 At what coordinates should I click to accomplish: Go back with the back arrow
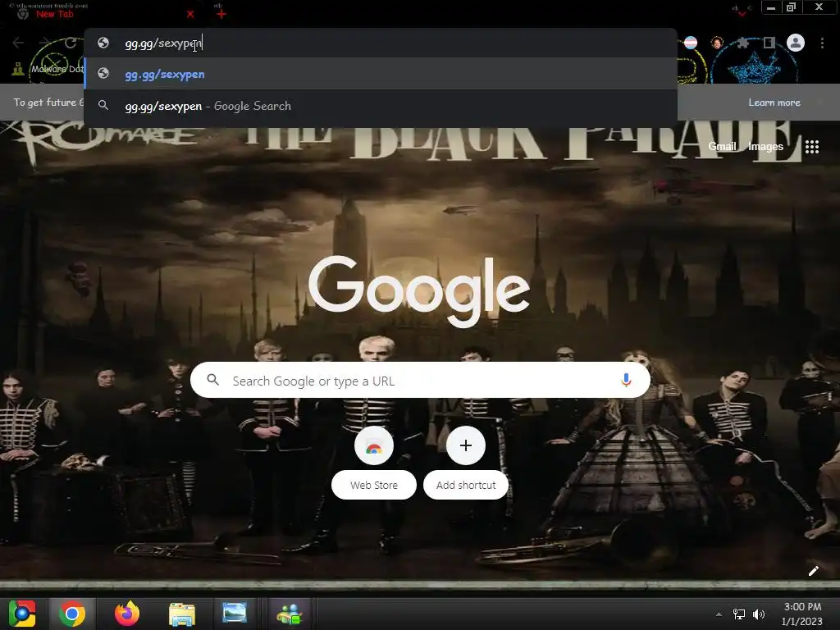18,43
